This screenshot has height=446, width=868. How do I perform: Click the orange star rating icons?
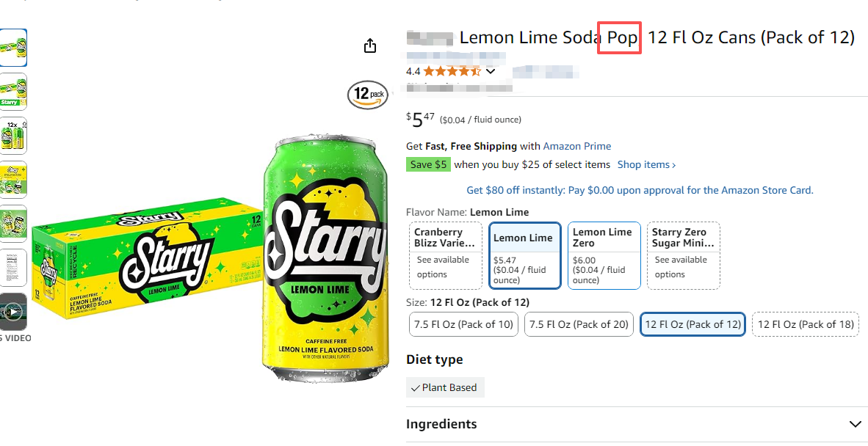(452, 71)
